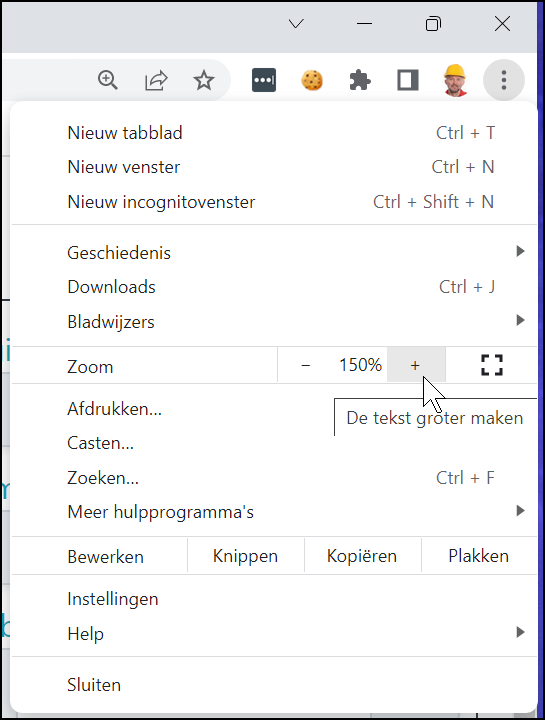Share this page via the share icon
Viewport: 545px width, 720px height.
point(156,80)
